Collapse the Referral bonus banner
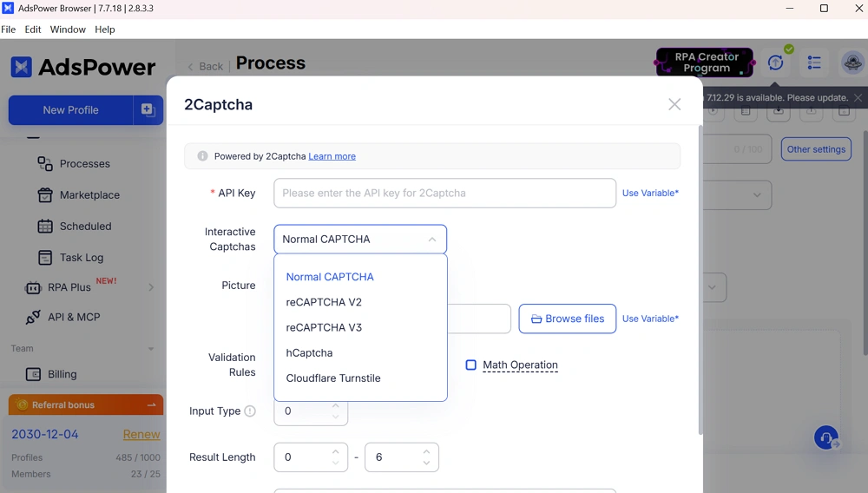Viewport: 868px width, 493px height. (x=151, y=405)
